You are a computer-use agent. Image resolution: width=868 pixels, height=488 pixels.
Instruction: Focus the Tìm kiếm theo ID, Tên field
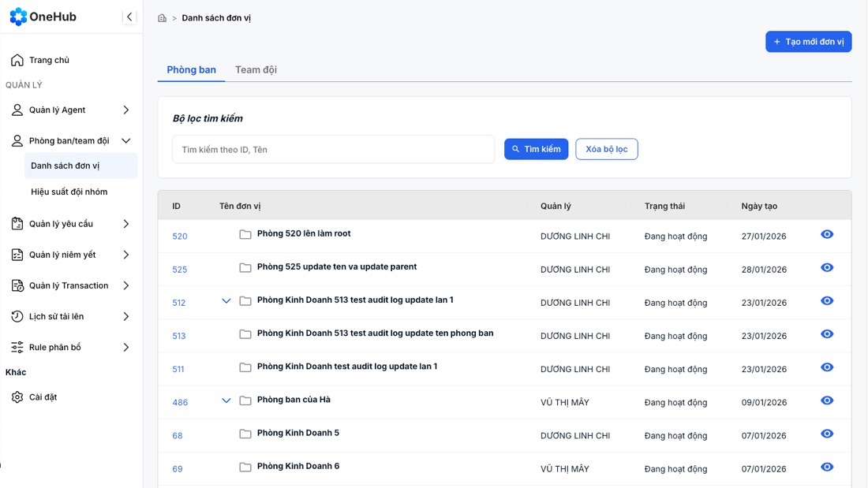pyautogui.click(x=333, y=149)
